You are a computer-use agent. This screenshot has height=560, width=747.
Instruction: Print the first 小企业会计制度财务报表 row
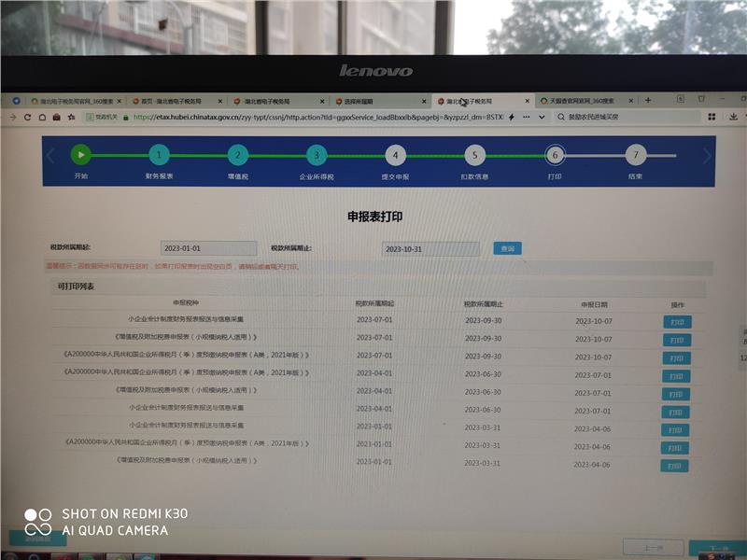tap(676, 322)
